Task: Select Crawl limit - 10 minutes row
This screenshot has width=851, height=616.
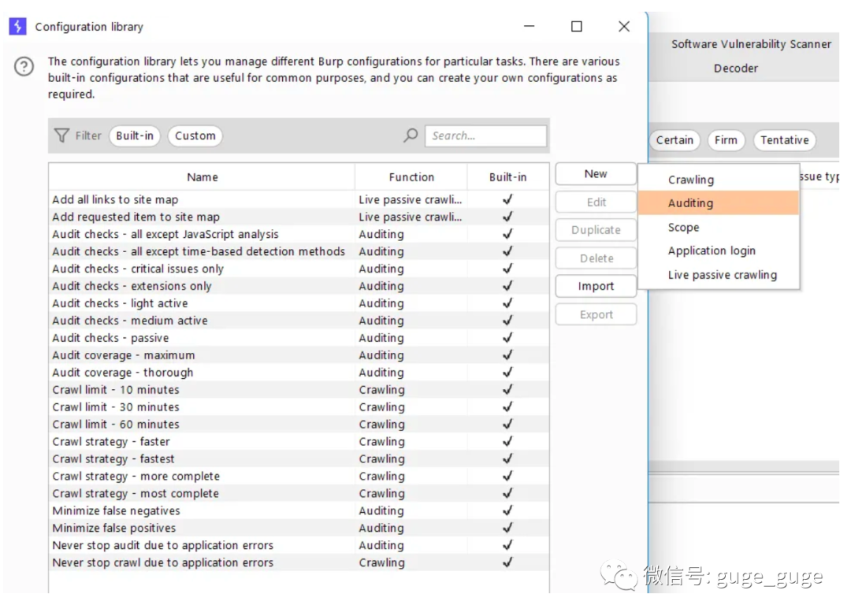Action: pos(299,390)
